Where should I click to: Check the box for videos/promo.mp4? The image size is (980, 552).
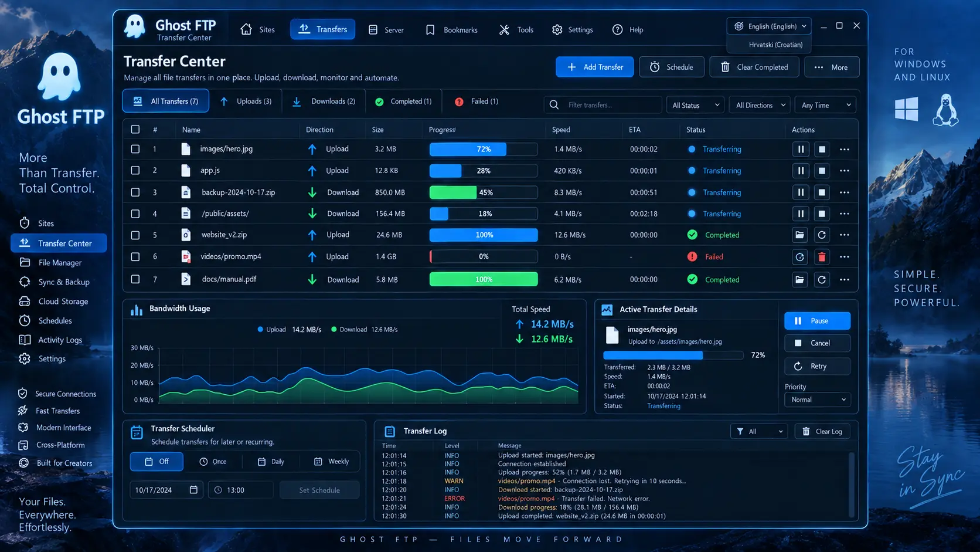(135, 256)
